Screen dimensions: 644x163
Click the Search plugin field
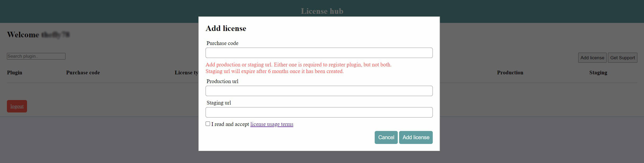36,56
